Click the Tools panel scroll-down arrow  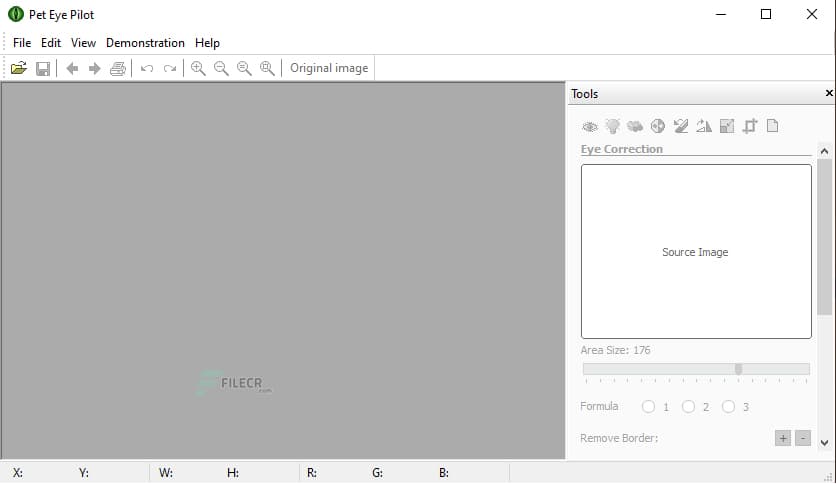(824, 442)
